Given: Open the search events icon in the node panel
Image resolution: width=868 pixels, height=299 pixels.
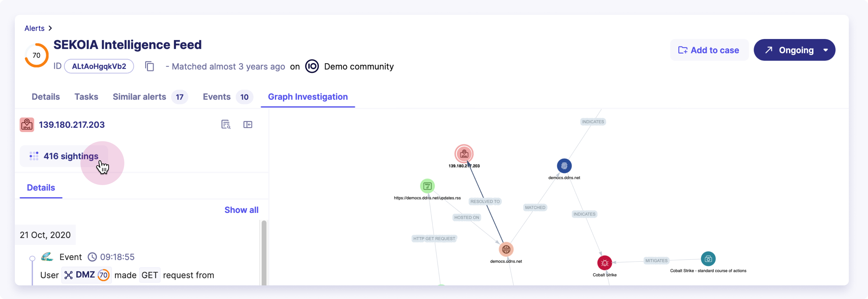Looking at the screenshot, I should pos(226,124).
